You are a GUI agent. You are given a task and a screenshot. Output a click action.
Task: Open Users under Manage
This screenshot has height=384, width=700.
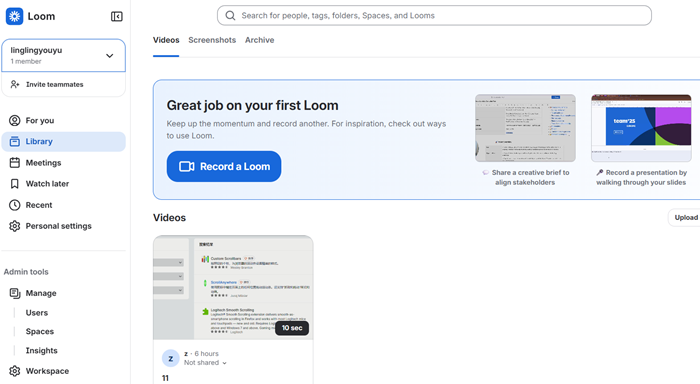coord(37,313)
